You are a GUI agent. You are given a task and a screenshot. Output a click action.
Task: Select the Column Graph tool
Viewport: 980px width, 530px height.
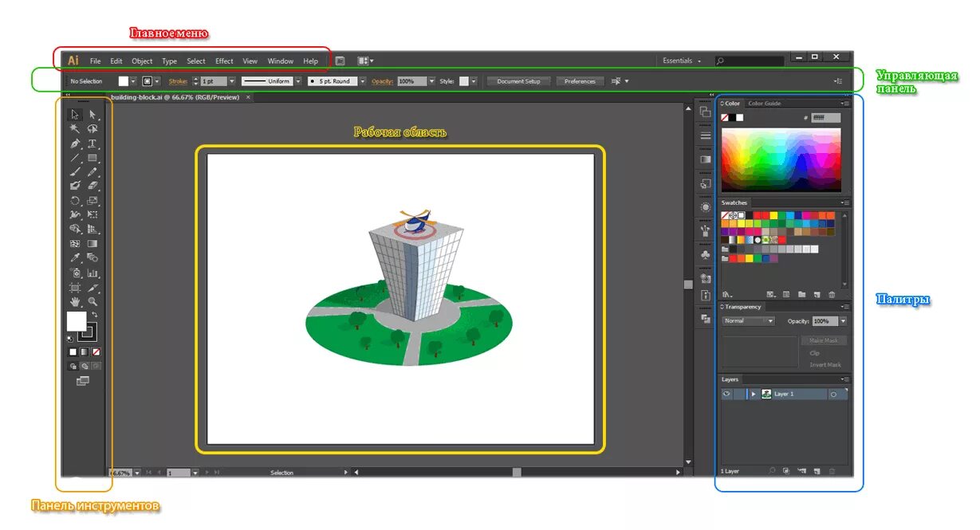pos(92,273)
